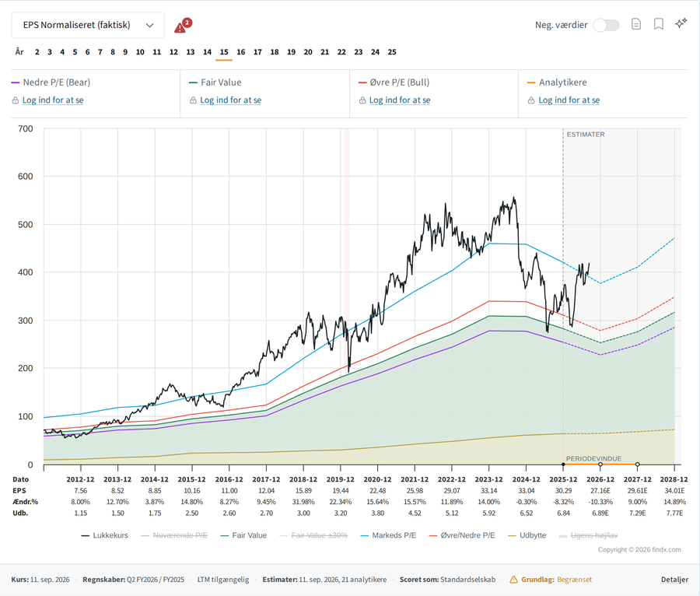Click the Kurs 11. sep. 2026 status text
This screenshot has width=700, height=596.
tap(40, 580)
